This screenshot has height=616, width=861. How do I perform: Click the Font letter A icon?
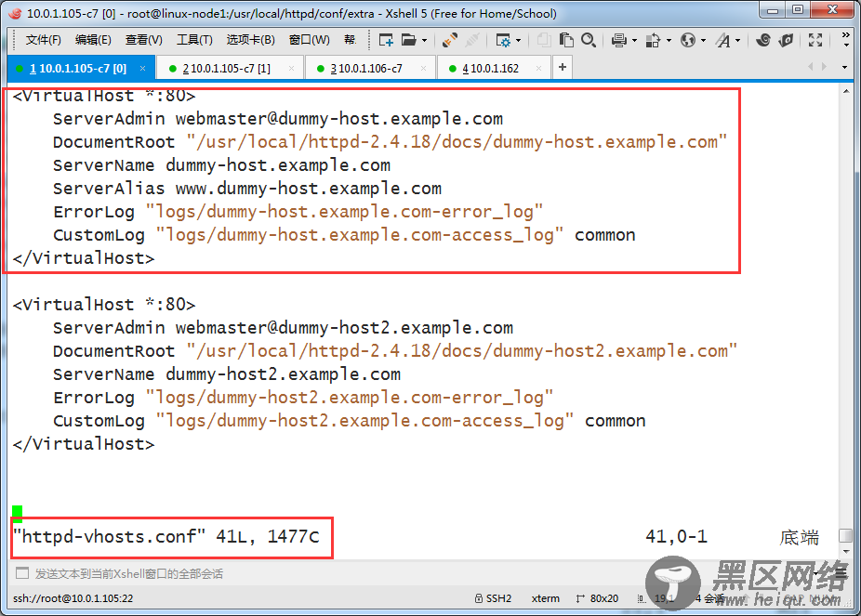point(722,40)
